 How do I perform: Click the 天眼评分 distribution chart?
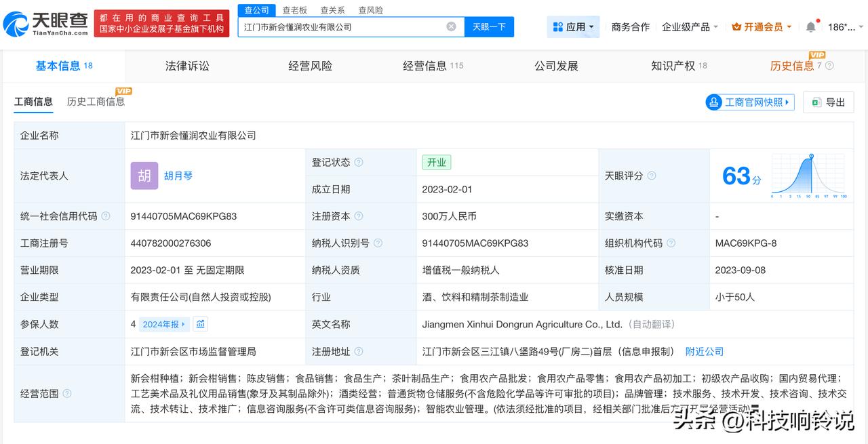(808, 176)
